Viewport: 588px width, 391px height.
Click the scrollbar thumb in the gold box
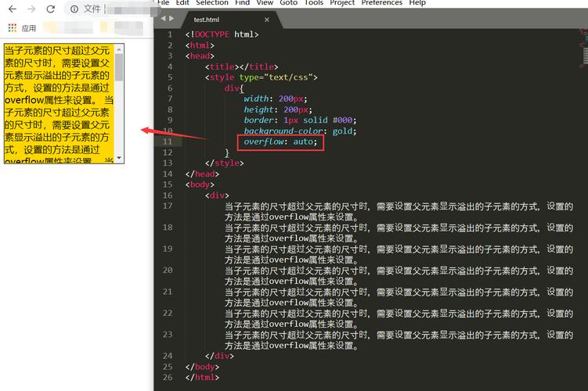tap(119, 67)
